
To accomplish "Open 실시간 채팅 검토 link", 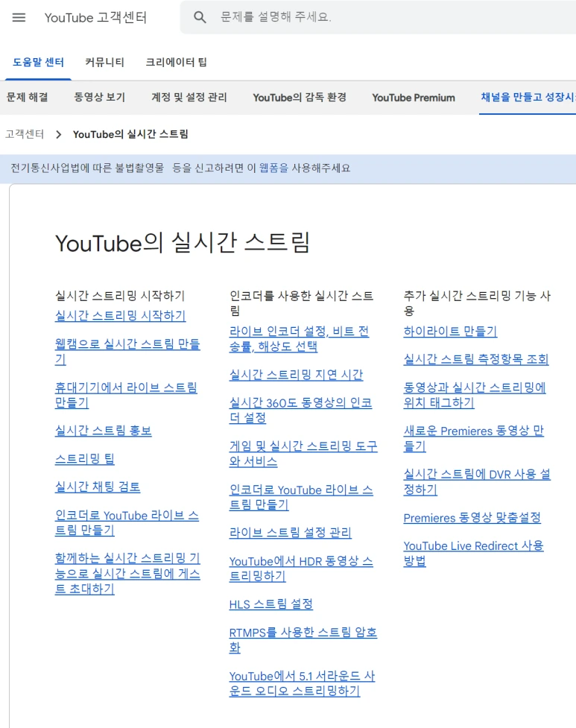I will (x=98, y=487).
